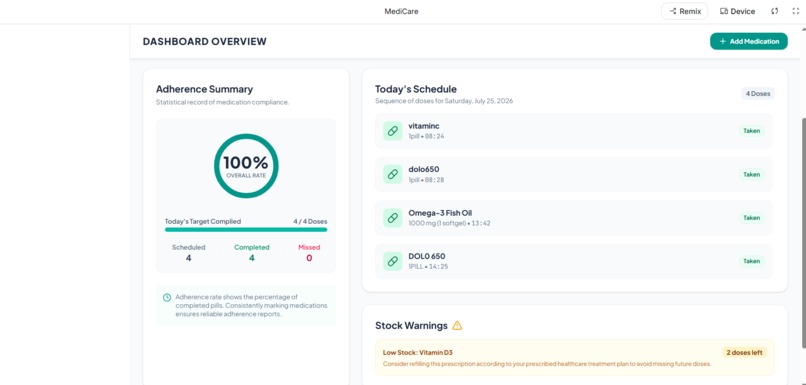Viewport: 806px width, 385px height.
Task: Click the 4 / 4 Doses text
Action: click(310, 222)
